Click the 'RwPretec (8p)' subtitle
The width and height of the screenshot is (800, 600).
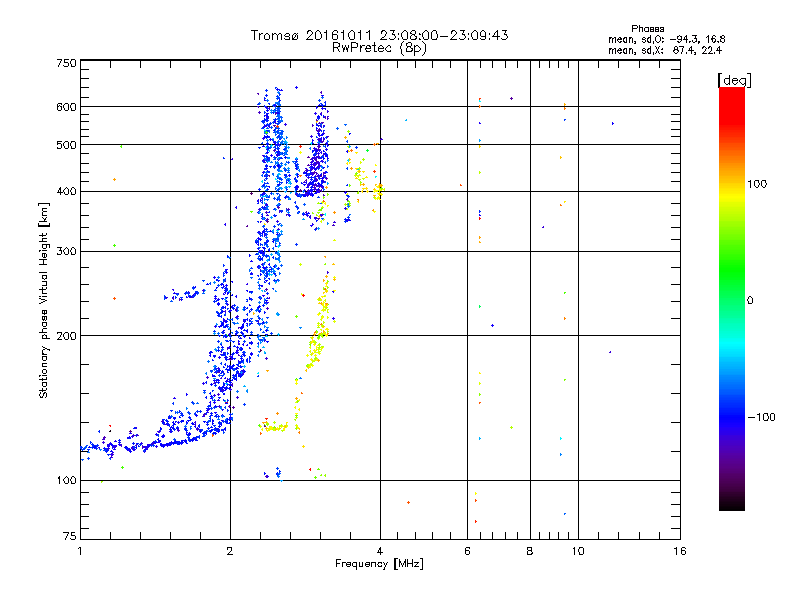[379, 48]
